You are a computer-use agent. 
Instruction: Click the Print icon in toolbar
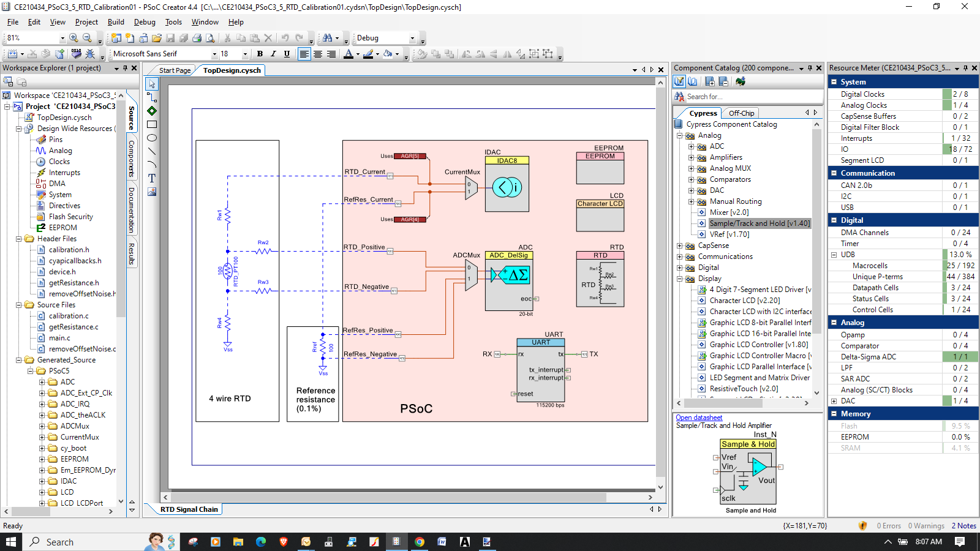[197, 38]
